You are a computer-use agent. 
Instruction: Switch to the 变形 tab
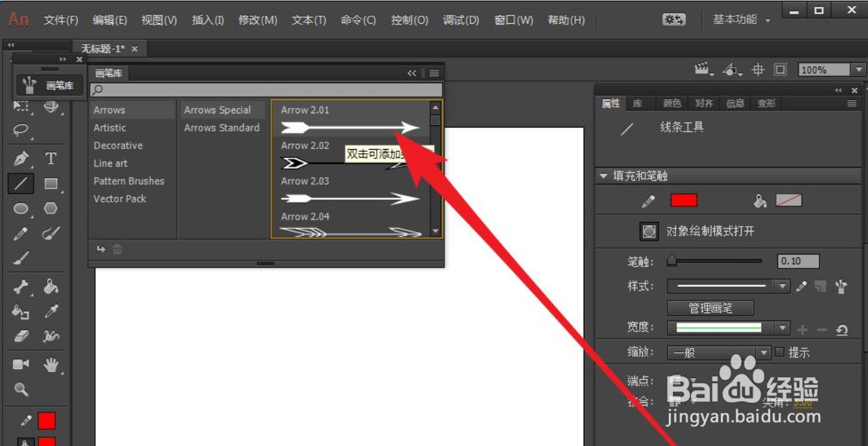[x=767, y=103]
